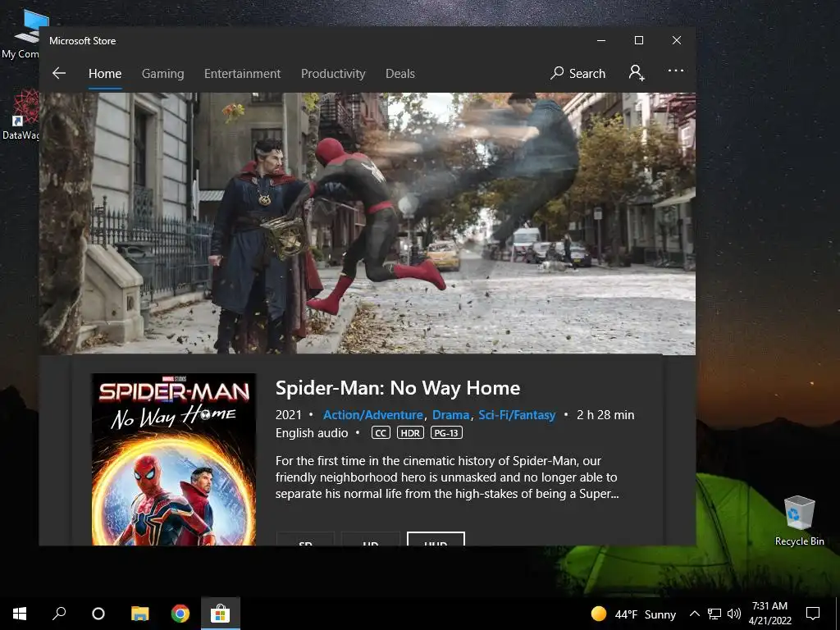The height and width of the screenshot is (630, 840).
Task: Switch to the Gaming tab
Action: [163, 73]
